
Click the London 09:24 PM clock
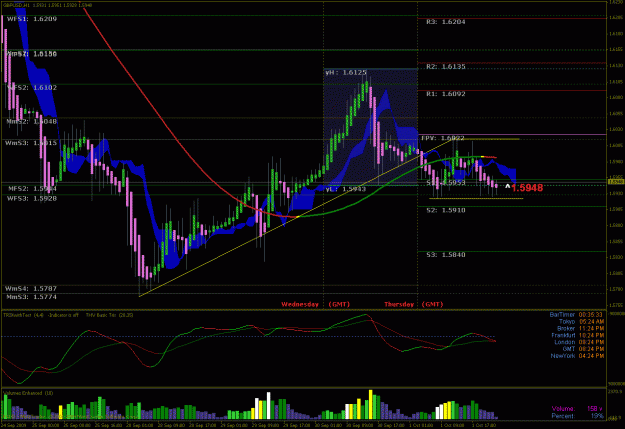(579, 342)
